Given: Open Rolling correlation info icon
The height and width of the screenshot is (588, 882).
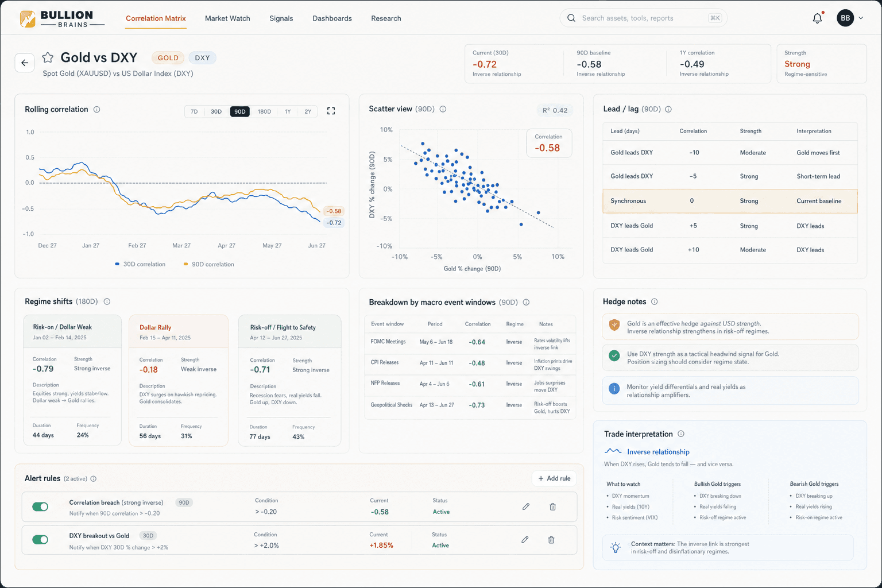Looking at the screenshot, I should click(97, 109).
